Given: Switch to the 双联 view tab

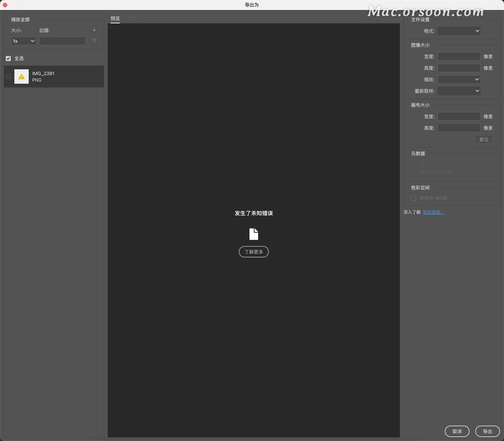Looking at the screenshot, I should [x=132, y=18].
